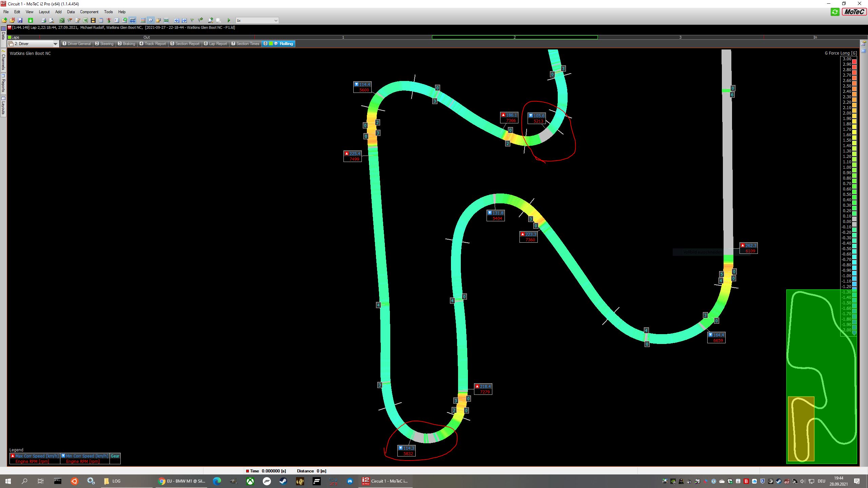Open the 1x playback speed dropdown
This screenshot has height=488, width=868.
257,20
